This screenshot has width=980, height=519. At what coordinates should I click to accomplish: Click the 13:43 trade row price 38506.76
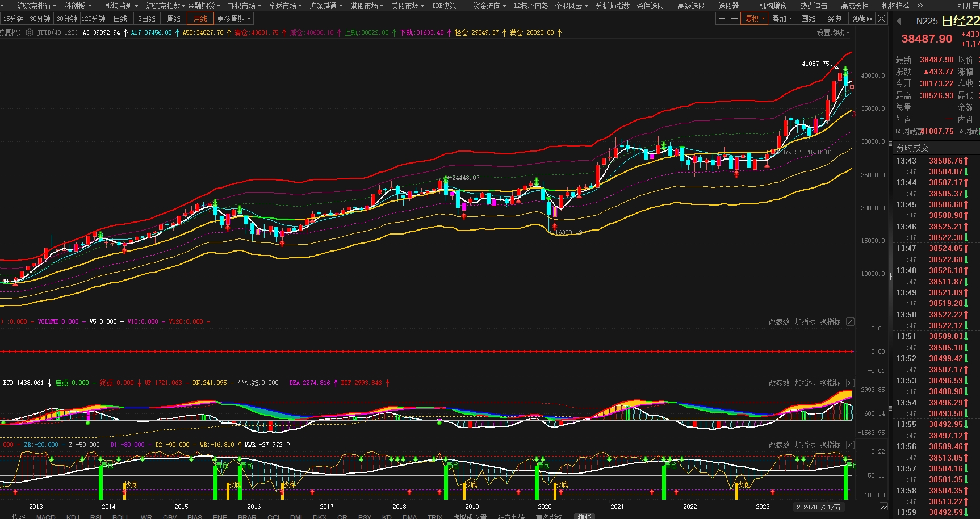tap(946, 161)
